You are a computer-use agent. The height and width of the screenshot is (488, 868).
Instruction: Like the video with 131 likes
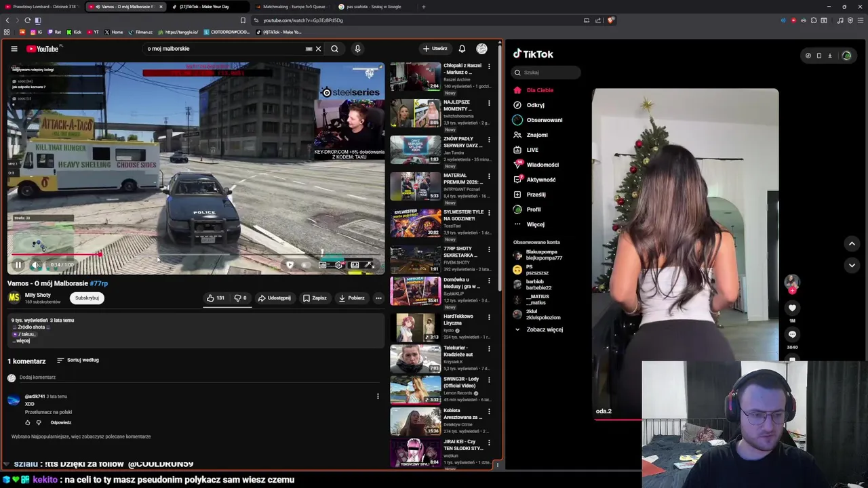[216, 298]
